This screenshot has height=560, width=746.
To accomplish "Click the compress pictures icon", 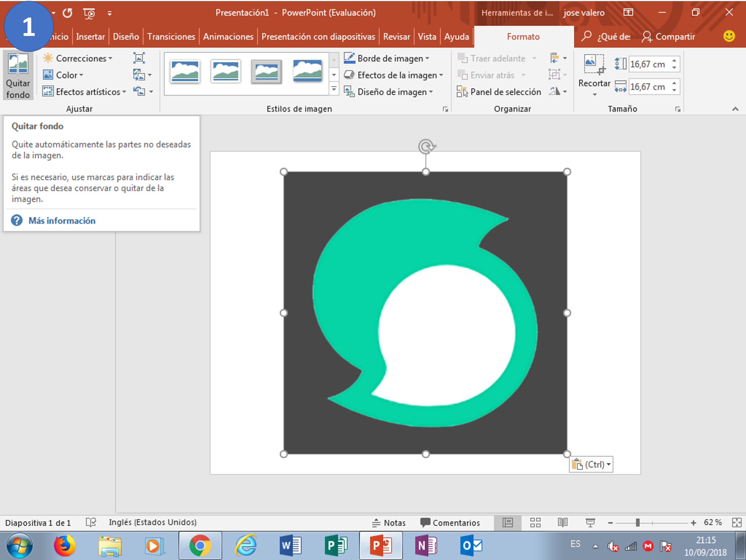I will (139, 58).
